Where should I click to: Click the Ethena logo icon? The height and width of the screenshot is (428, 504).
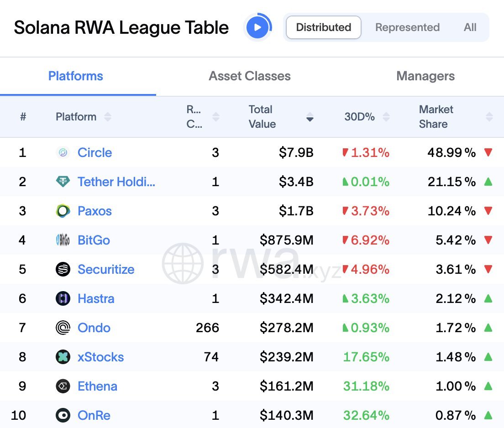(x=63, y=386)
